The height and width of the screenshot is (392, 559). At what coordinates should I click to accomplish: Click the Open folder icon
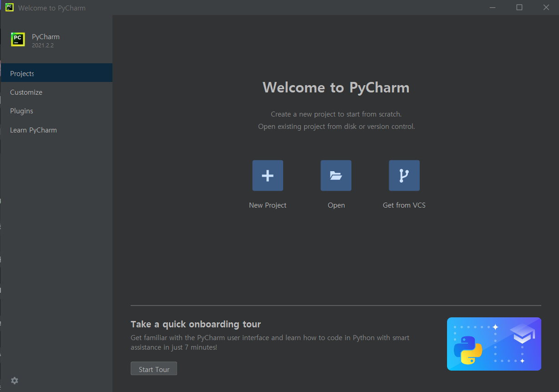pos(336,175)
